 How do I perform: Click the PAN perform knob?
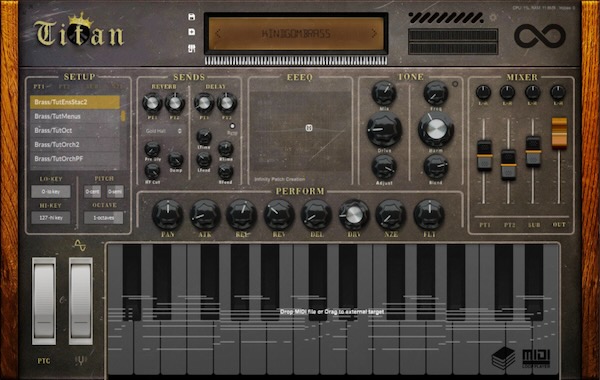pos(167,215)
